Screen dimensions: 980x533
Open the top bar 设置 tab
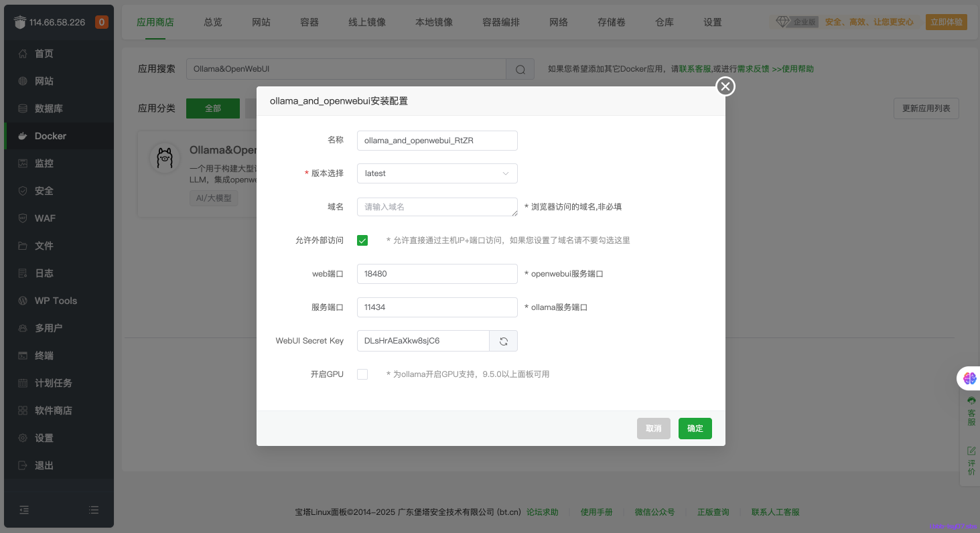pyautogui.click(x=713, y=22)
